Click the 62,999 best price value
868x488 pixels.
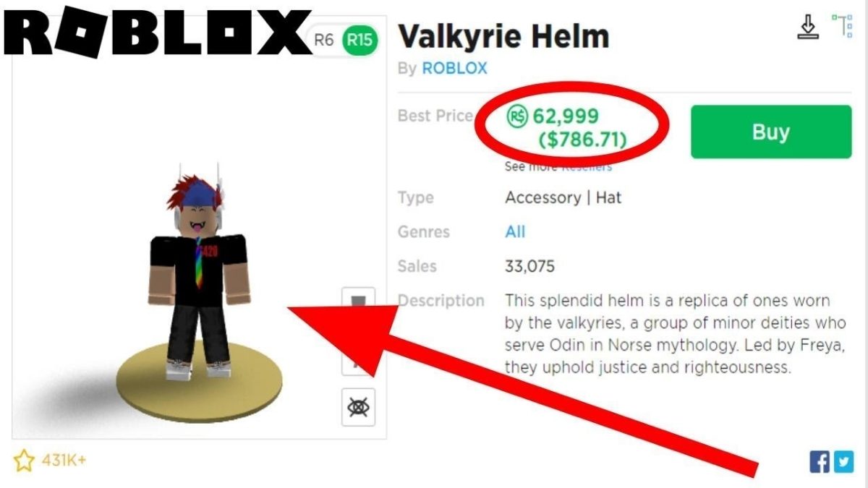pos(566,116)
